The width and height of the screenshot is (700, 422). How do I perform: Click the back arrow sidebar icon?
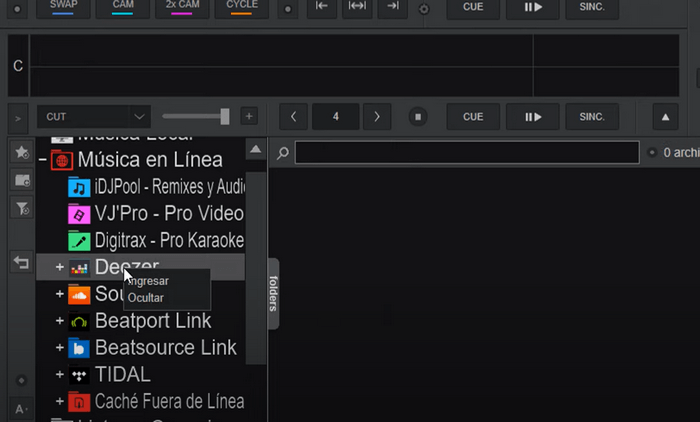21,262
